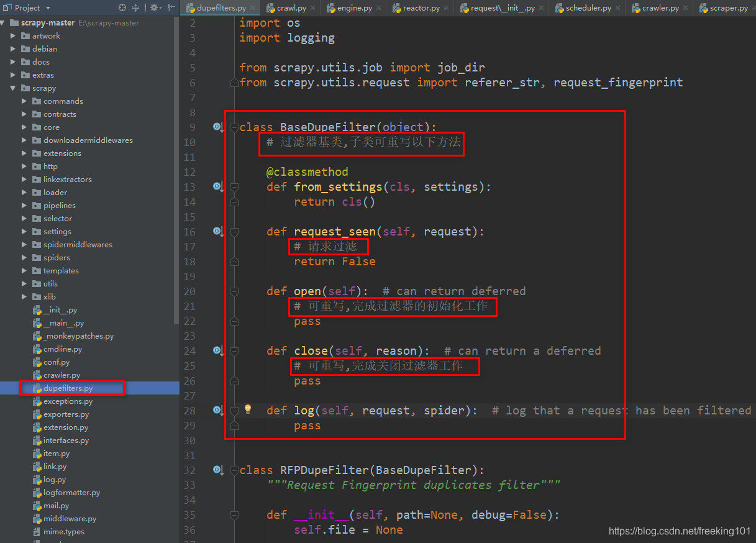
Task: Click the gutter marker beside class RFPDupeFilter
Action: [217, 470]
